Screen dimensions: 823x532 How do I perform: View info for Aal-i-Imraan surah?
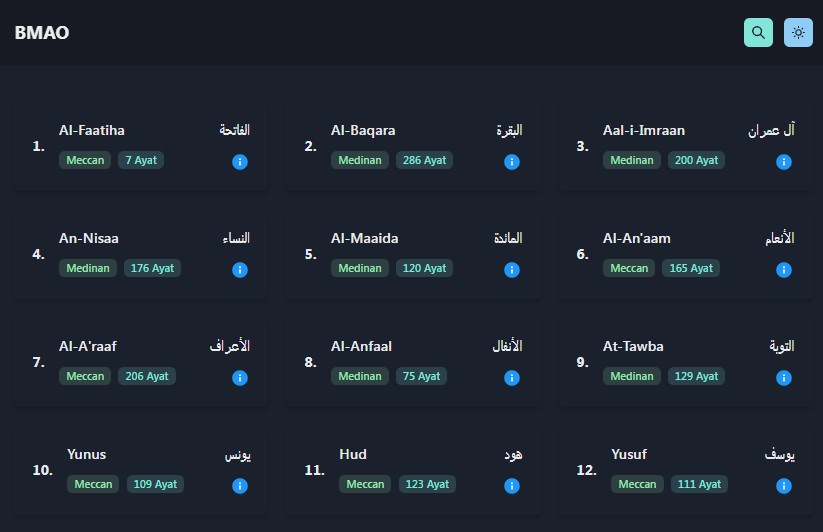click(784, 162)
